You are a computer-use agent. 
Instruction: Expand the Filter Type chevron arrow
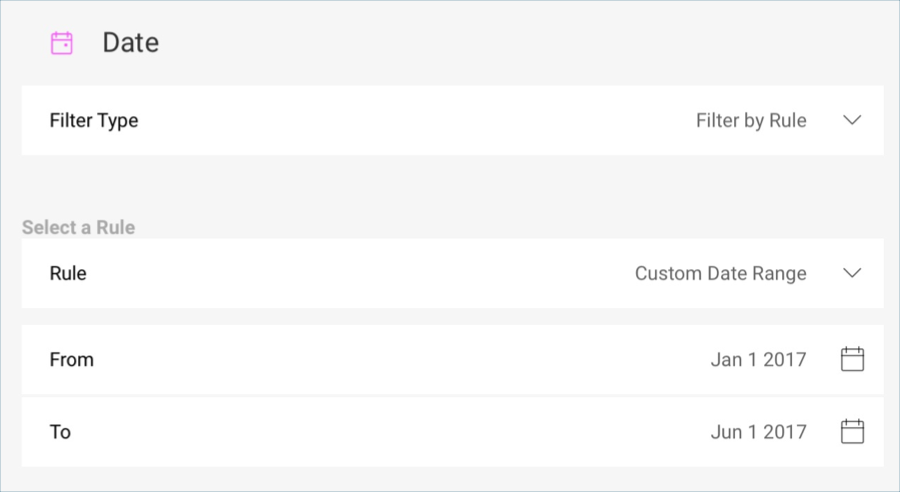852,120
